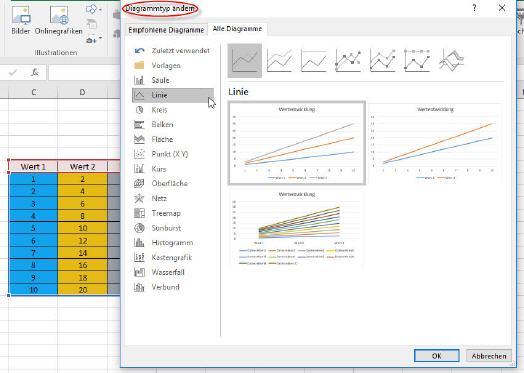Cancel dialog with Abbrechen button
Viewport: 524px width, 373px height.
click(489, 356)
